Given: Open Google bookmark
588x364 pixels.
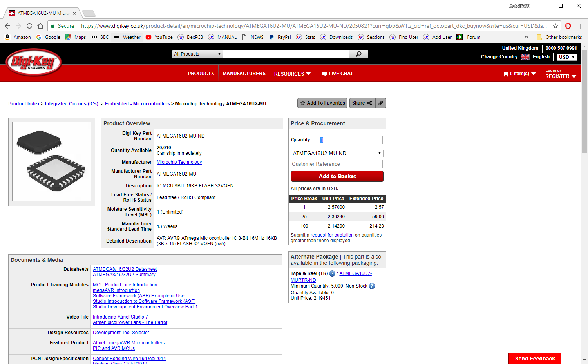Looking at the screenshot, I should 48,37.
